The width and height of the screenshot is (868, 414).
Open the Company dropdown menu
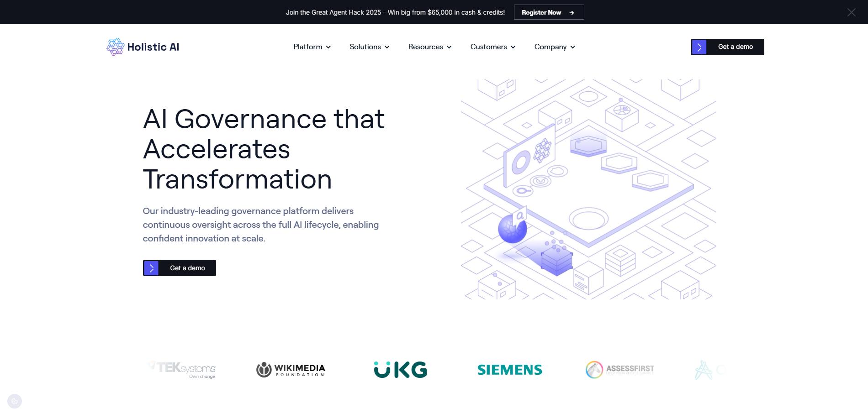click(554, 47)
